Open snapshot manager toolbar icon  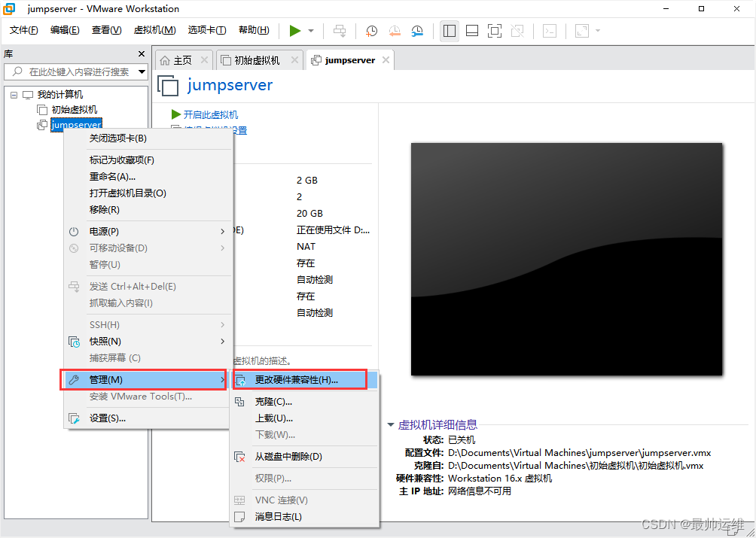click(417, 31)
